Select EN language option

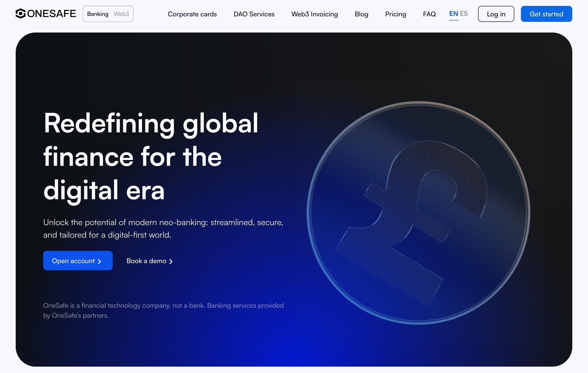click(x=454, y=14)
